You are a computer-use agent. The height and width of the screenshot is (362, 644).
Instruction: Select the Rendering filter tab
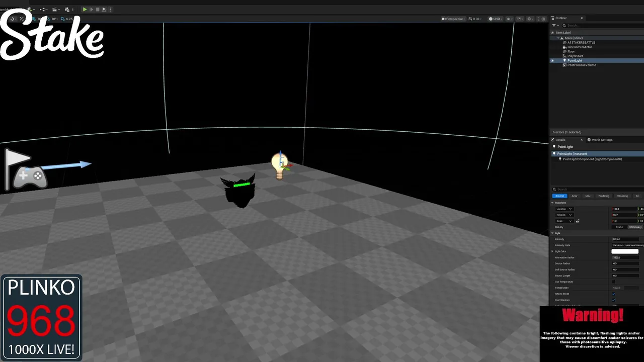[604, 196]
